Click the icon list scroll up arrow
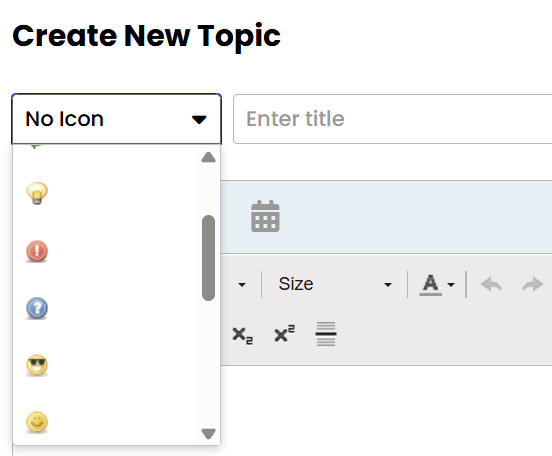 click(208, 157)
